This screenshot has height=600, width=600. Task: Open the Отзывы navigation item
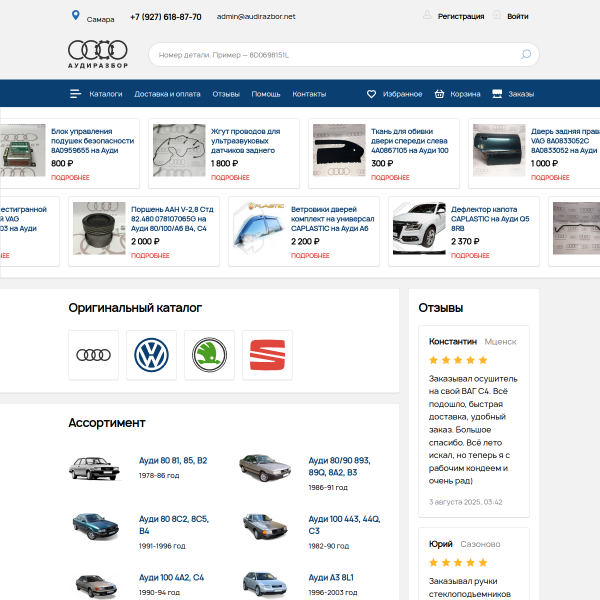(226, 94)
